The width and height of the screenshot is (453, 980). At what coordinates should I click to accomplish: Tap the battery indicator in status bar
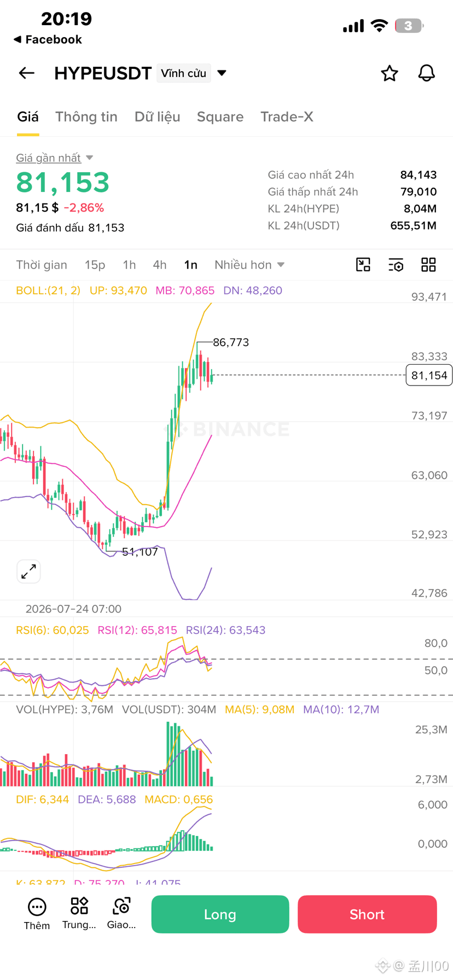pyautogui.click(x=409, y=26)
